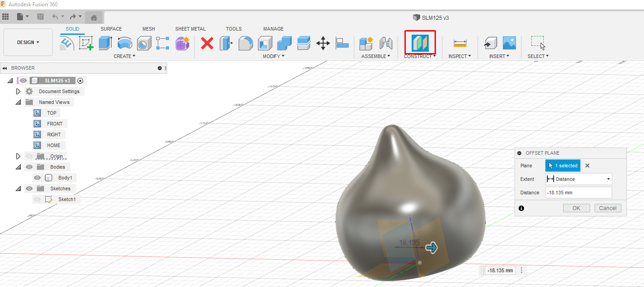This screenshot has width=644, height=287.
Task: Click OK in Offset Plane dialog
Action: (x=577, y=208)
